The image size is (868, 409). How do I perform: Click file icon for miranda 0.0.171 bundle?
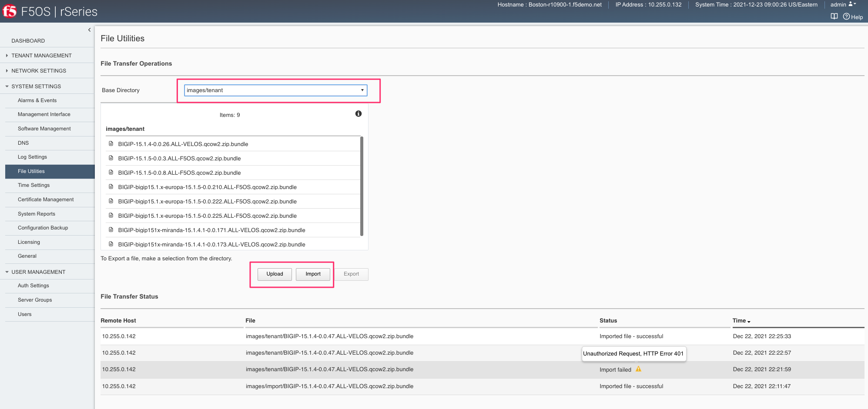click(x=111, y=229)
